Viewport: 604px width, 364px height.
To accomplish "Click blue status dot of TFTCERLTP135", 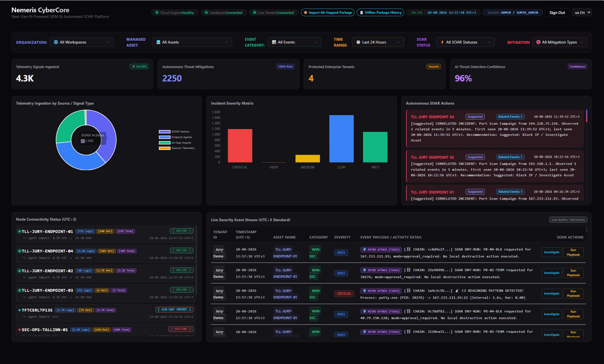I will (x=19, y=310).
